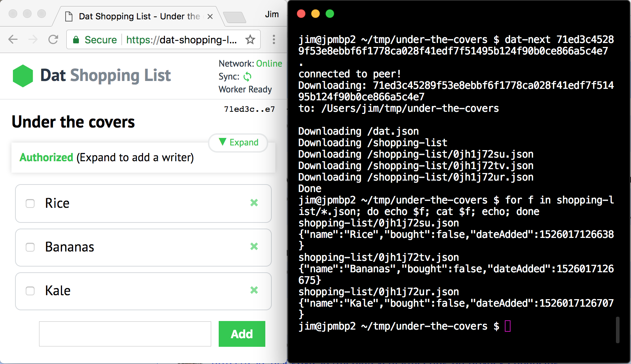Image resolution: width=631 pixels, height=364 pixels.
Task: Click the Rice item name
Action: (57, 203)
